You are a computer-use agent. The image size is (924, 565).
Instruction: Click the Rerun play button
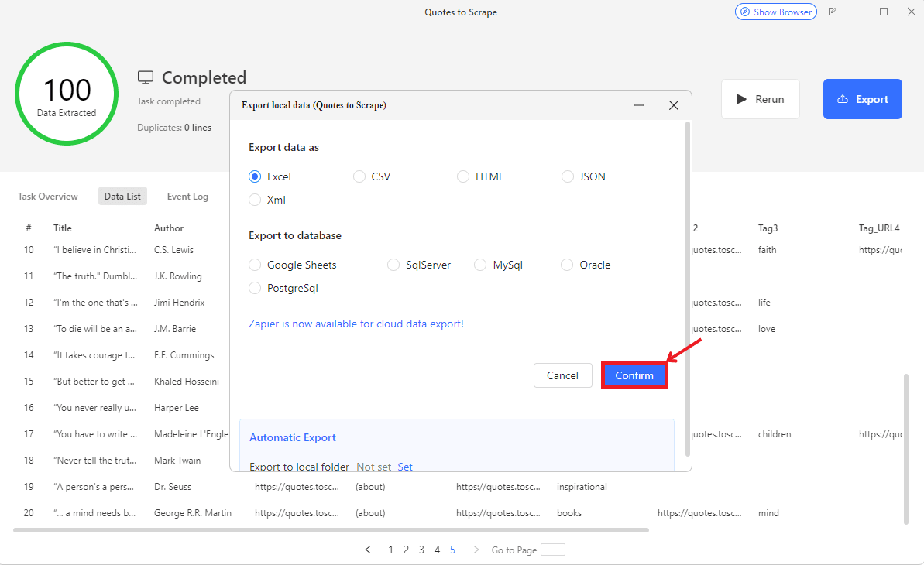(x=760, y=99)
